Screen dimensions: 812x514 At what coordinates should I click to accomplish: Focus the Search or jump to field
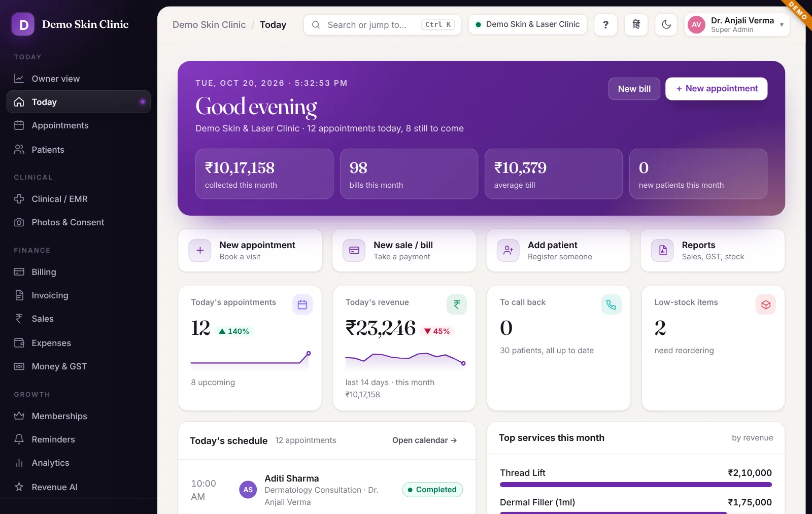click(382, 24)
